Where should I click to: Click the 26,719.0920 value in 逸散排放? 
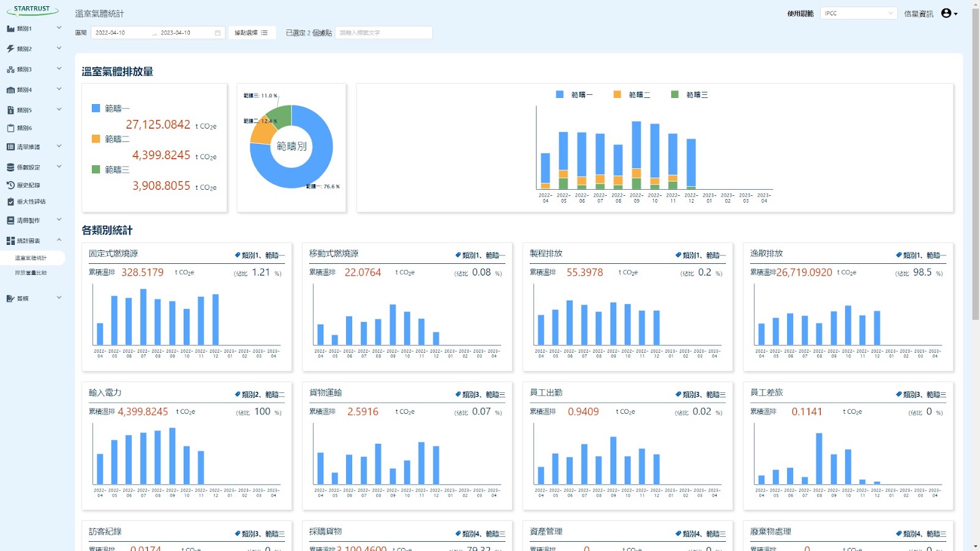coord(804,273)
